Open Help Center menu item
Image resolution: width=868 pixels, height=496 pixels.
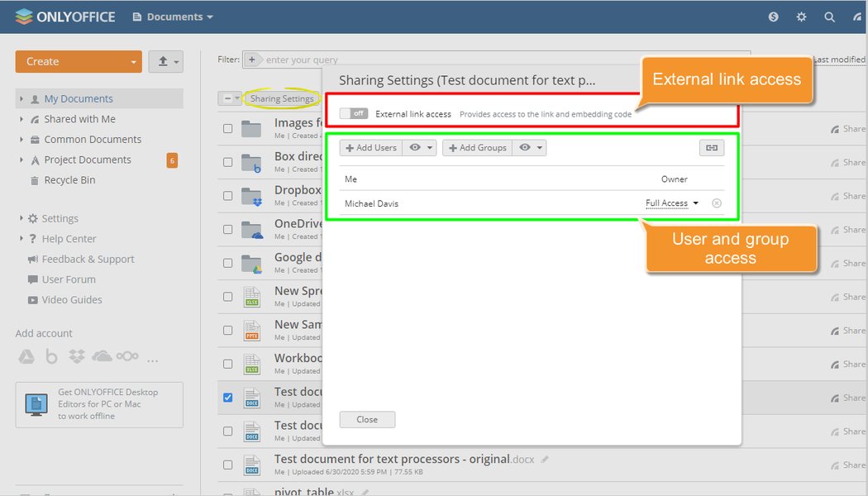(x=69, y=239)
